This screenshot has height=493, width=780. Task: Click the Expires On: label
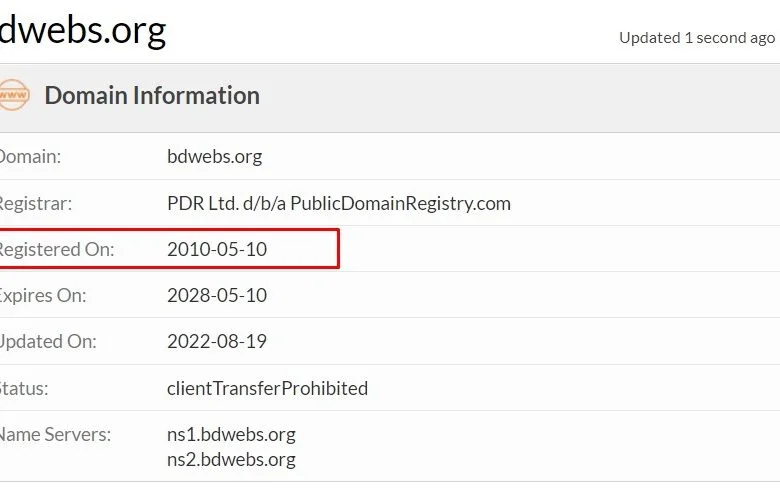pos(43,296)
